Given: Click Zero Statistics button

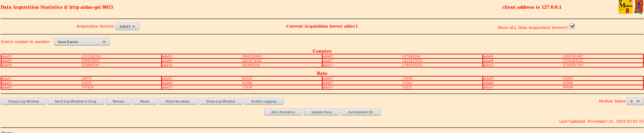Looking at the screenshot, I should (283, 112).
